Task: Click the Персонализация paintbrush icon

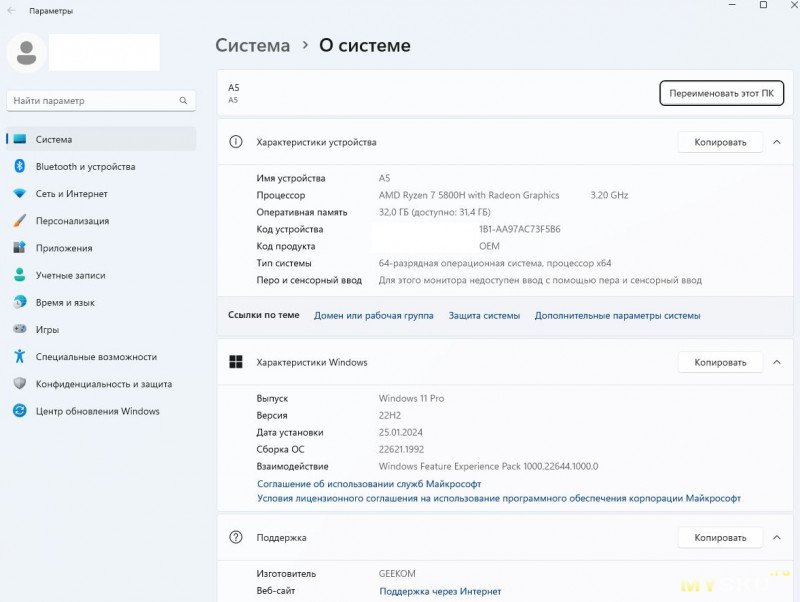Action: point(19,221)
